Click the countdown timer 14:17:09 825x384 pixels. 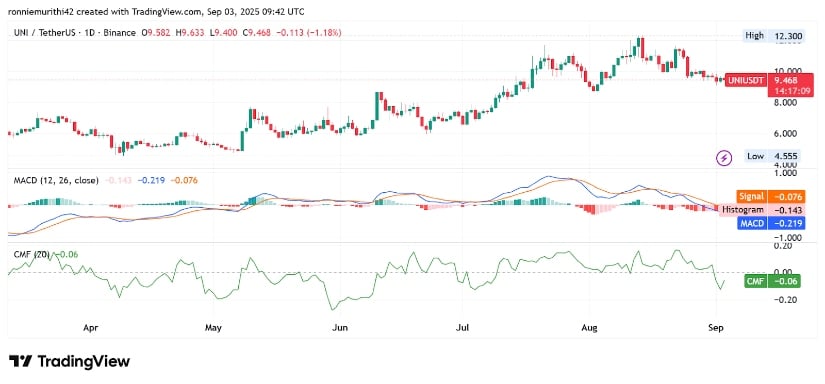pyautogui.click(x=784, y=90)
